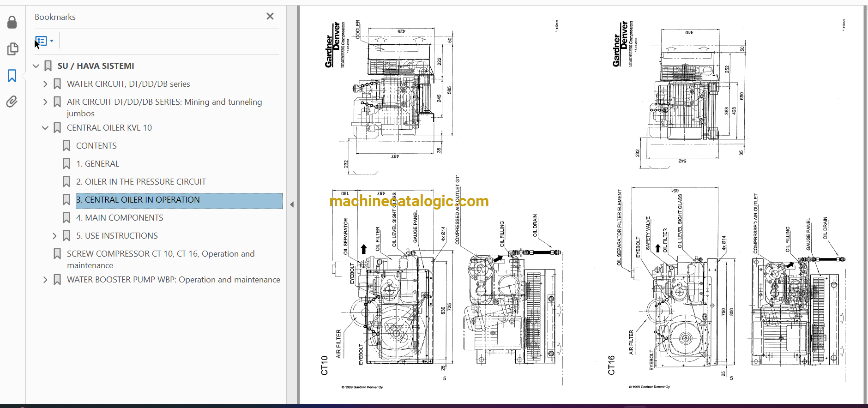Viewport: 868px width, 408px height.
Task: Go to CENTRAL OILER KVL 10 bookmark
Action: (x=109, y=128)
